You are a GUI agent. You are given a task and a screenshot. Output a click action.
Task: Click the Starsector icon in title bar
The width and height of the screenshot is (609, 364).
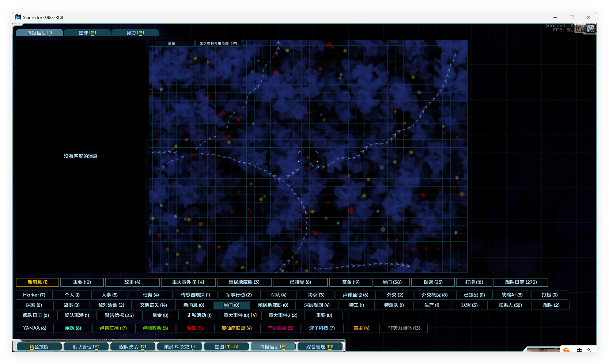click(x=18, y=17)
